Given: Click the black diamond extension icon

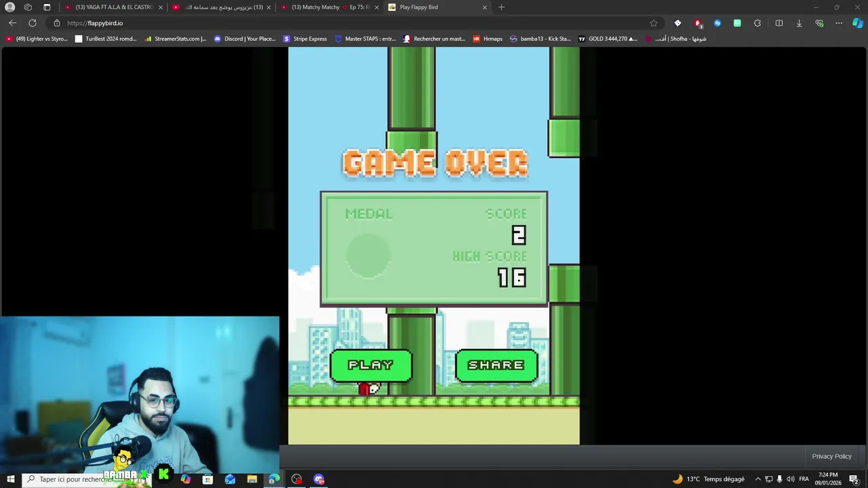Looking at the screenshot, I should point(677,23).
